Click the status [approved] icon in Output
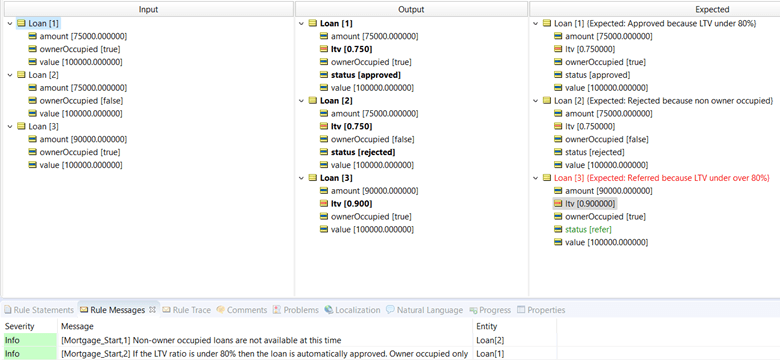780x360 pixels. tap(324, 75)
